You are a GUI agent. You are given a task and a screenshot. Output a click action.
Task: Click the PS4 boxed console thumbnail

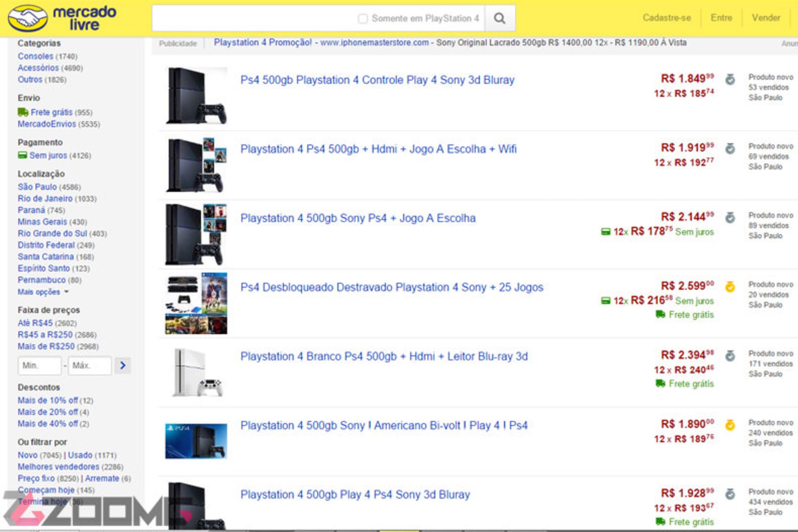[196, 441]
